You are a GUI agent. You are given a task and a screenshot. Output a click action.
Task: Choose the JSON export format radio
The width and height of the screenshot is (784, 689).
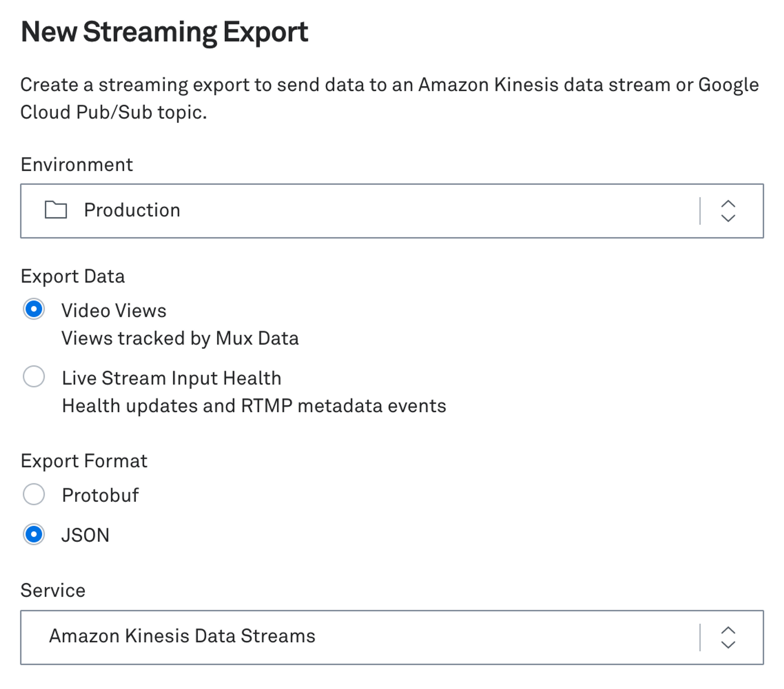tap(34, 534)
